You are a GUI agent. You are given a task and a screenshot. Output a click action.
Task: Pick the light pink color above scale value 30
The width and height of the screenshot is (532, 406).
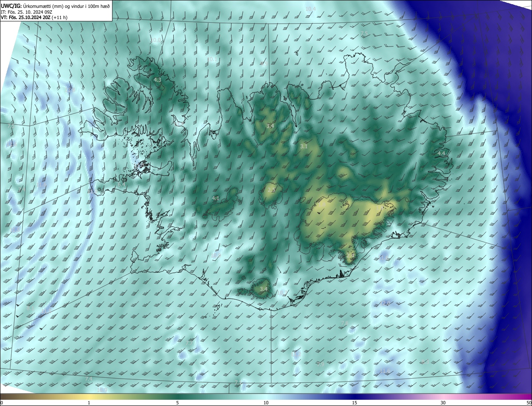pos(443,396)
